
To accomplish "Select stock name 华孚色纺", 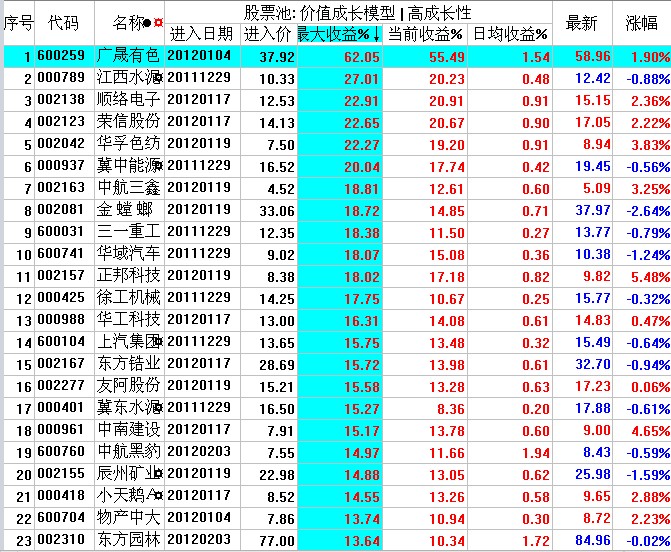I will (x=128, y=144).
